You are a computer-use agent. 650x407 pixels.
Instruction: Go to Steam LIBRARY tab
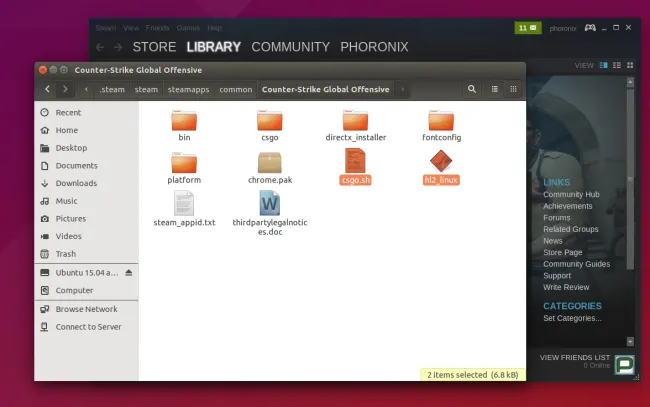[x=213, y=47]
